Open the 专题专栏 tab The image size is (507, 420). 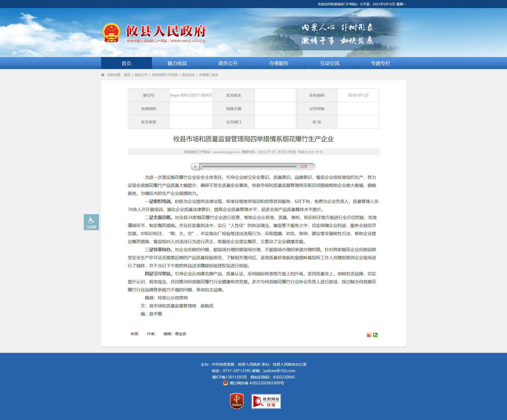tap(381, 63)
